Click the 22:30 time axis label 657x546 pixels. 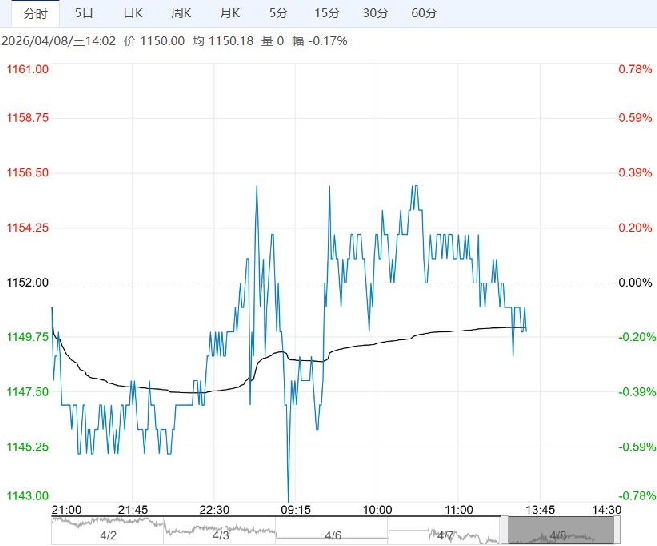[215, 510]
